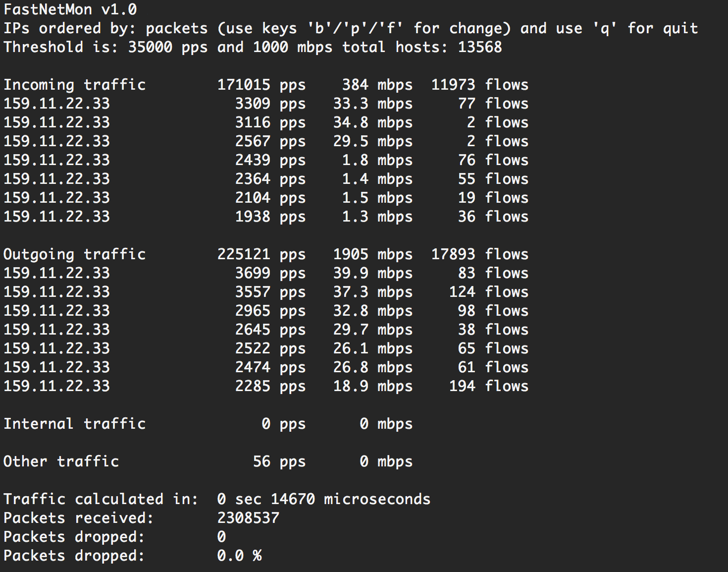Click the 34.8 mbps value
Viewport: 728px width, 572px height.
point(372,122)
